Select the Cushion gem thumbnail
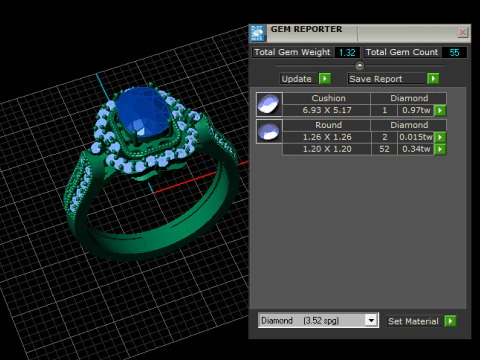 269,104
